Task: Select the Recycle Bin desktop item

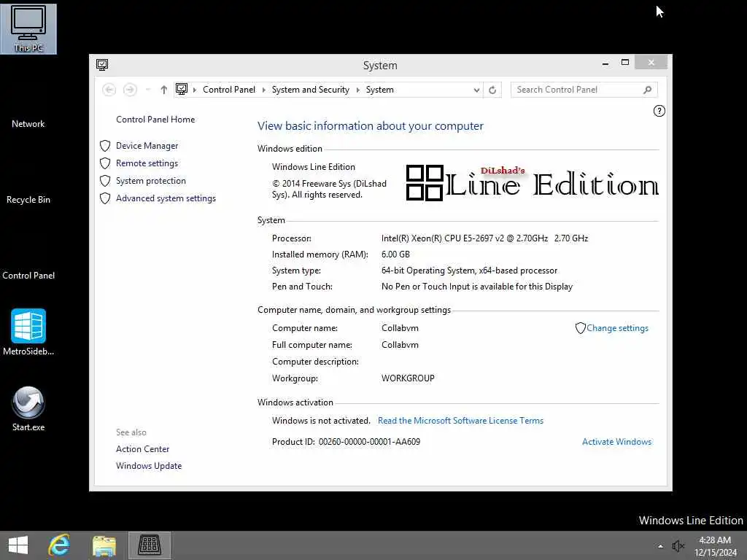Action: [x=28, y=200]
